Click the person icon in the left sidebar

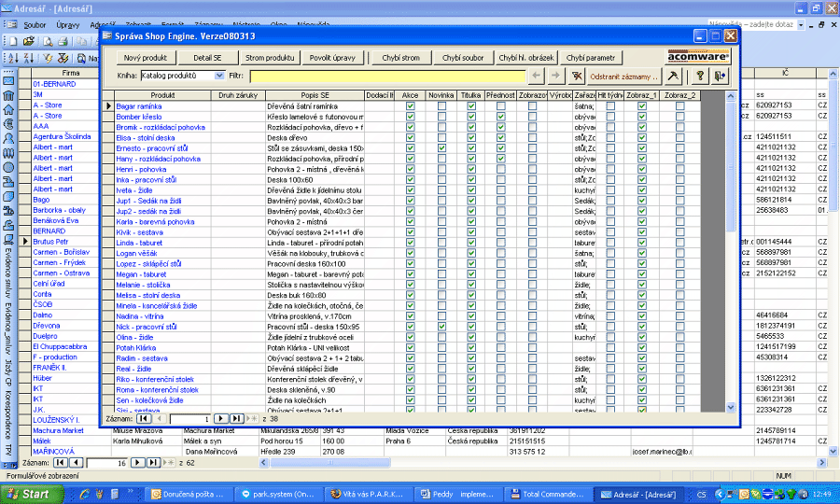tap(8, 139)
